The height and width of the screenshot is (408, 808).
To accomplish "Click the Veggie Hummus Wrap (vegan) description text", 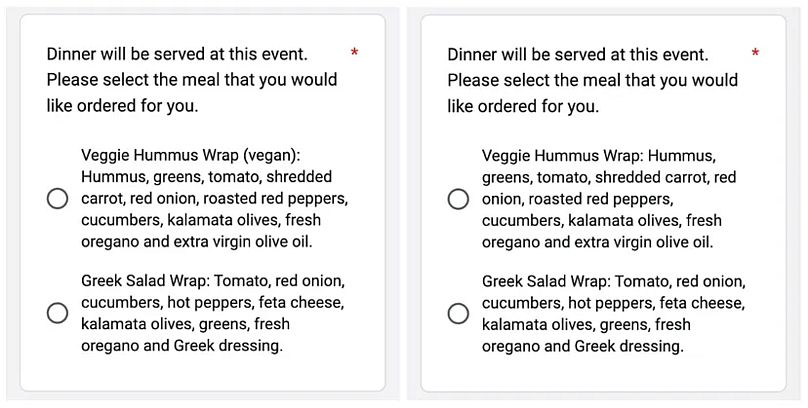I will tap(214, 198).
